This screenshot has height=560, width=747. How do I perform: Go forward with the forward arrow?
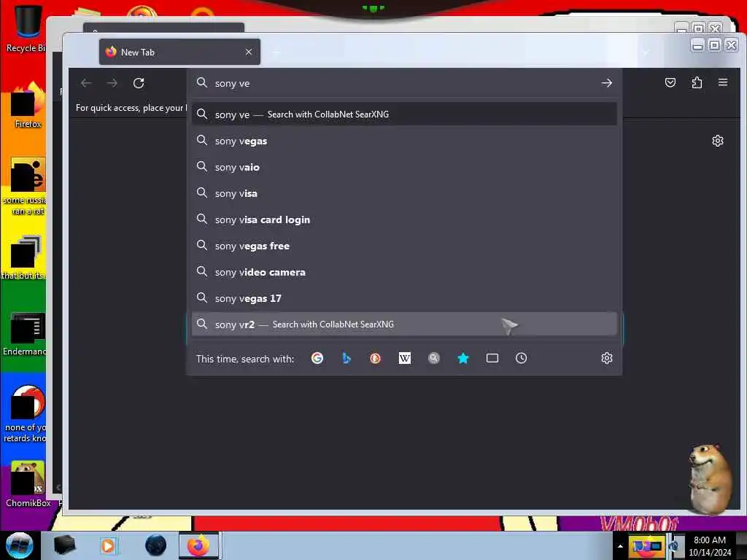112,83
